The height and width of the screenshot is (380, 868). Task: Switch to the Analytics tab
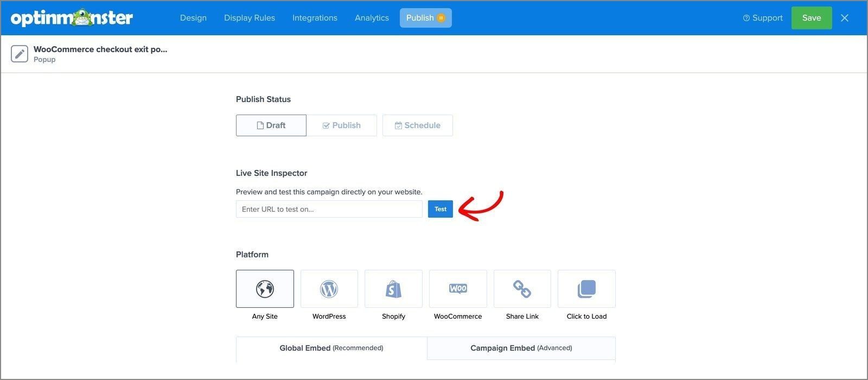point(372,18)
